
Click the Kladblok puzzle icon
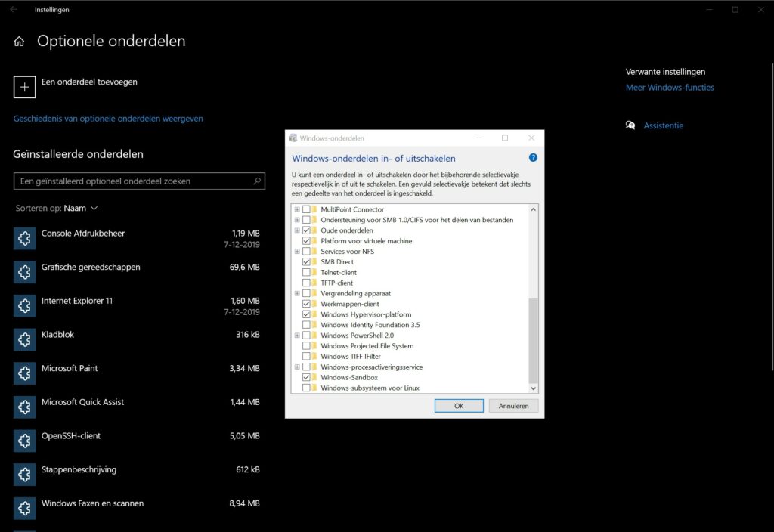(25, 339)
